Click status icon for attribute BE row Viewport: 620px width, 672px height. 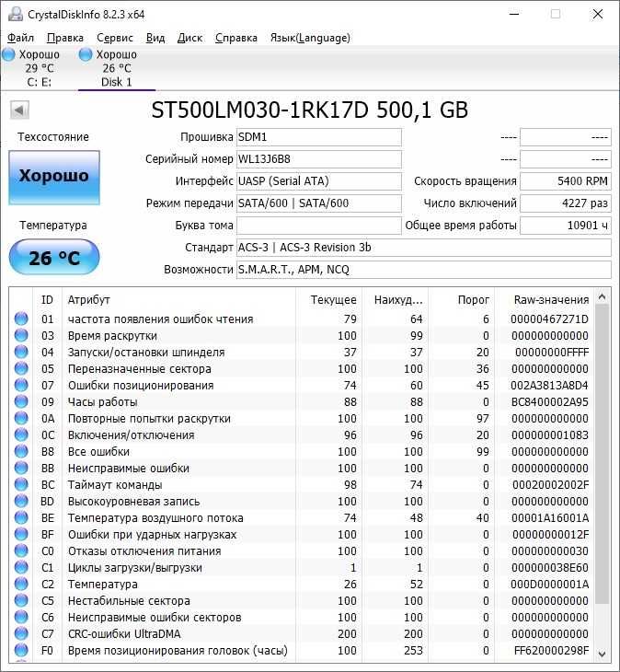point(21,517)
